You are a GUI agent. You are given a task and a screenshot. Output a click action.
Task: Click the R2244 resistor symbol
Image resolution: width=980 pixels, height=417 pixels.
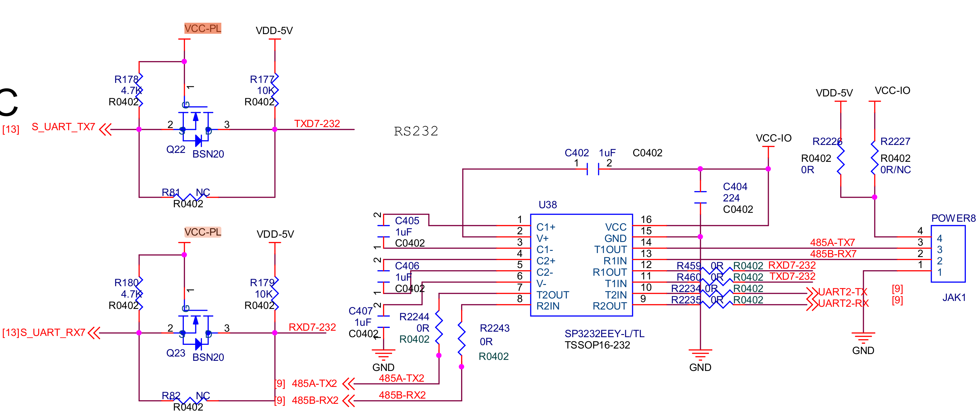439,327
